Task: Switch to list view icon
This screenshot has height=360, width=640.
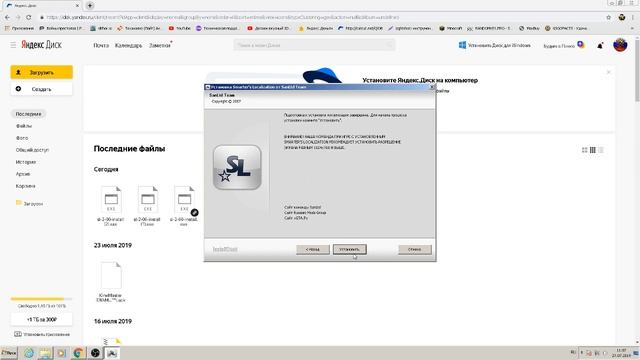Action: [x=601, y=150]
